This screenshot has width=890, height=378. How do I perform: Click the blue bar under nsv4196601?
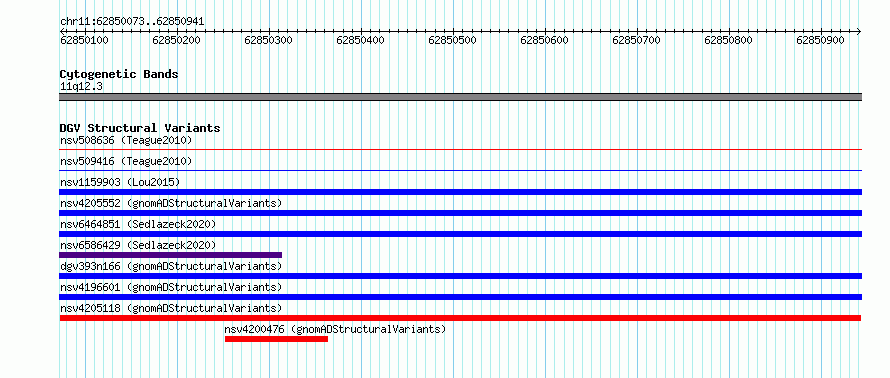tap(460, 297)
